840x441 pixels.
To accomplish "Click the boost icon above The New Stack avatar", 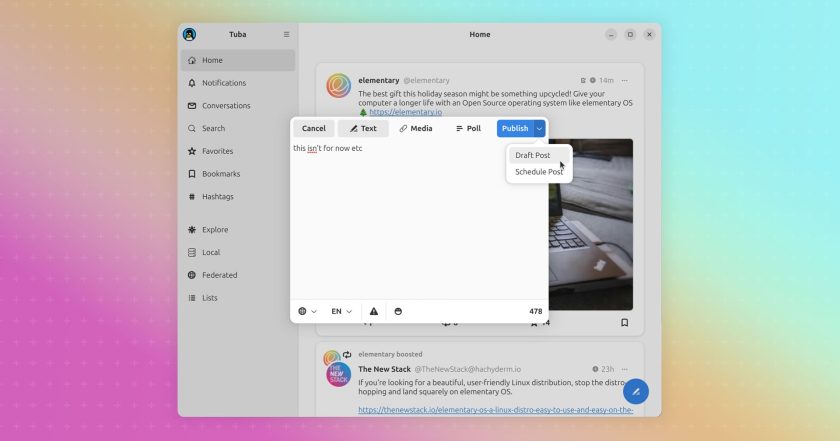I will pyautogui.click(x=347, y=354).
